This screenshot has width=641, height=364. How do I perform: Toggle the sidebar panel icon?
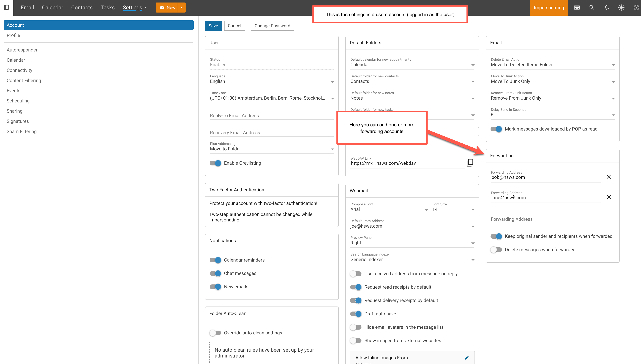pyautogui.click(x=7, y=8)
